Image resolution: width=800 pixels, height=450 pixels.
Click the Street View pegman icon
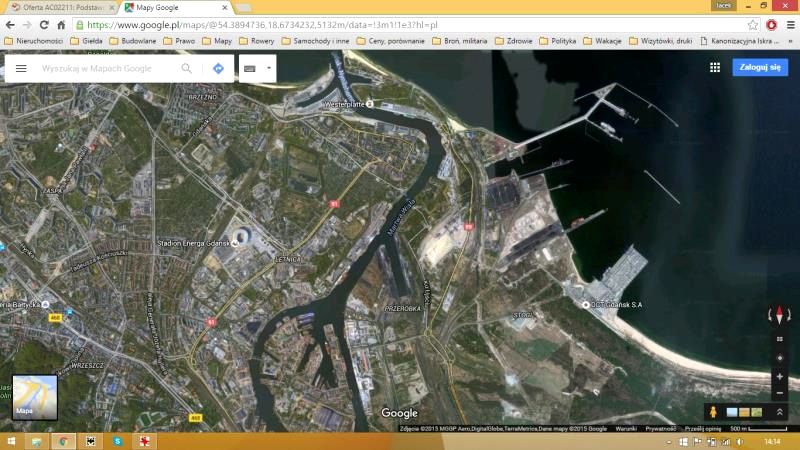pyautogui.click(x=712, y=412)
